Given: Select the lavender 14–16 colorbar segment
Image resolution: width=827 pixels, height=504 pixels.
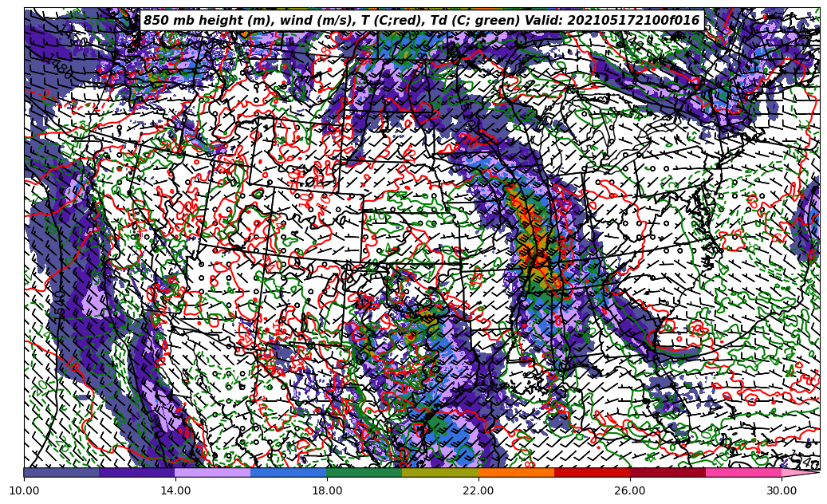Looking at the screenshot, I should pos(213,472).
